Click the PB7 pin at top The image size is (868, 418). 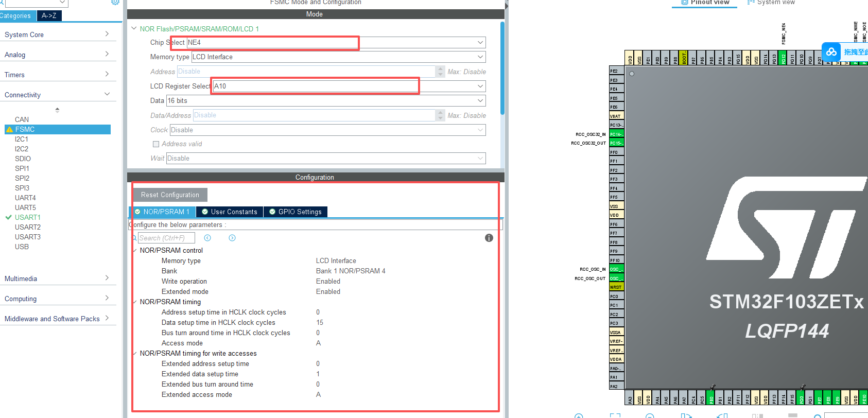(x=693, y=58)
